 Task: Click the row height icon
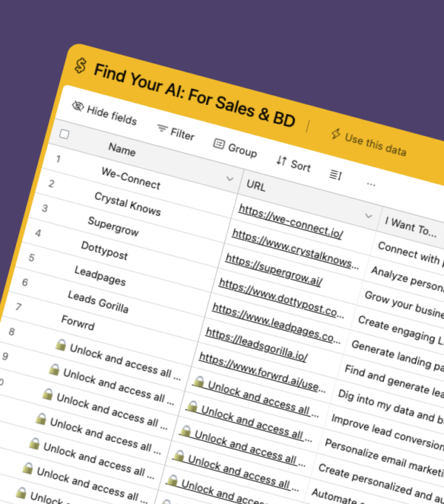pos(335,175)
